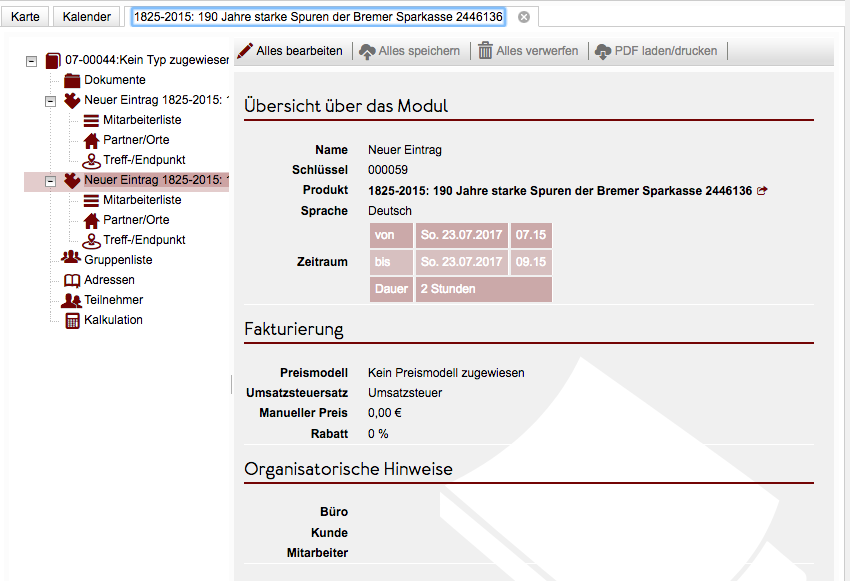Screen dimensions: 850x581
Task: Collapse the highlighted second Neuer Eintrag node
Action: point(51,180)
